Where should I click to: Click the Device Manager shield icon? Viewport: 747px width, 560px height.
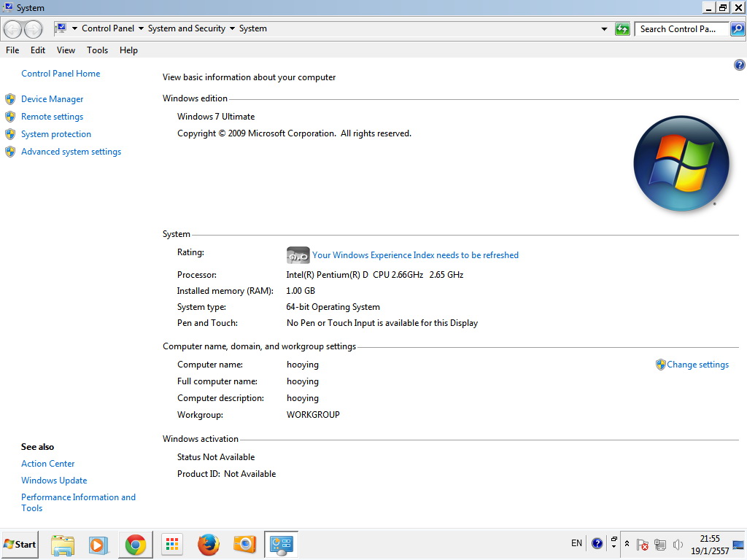click(x=10, y=99)
